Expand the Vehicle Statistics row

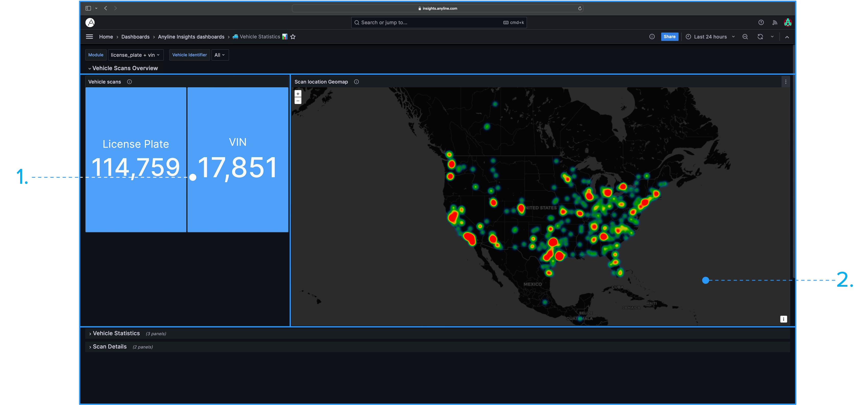click(116, 333)
